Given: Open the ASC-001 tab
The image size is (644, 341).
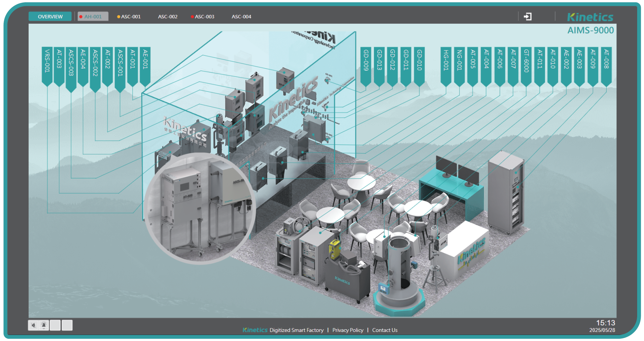Looking at the screenshot, I should point(130,17).
